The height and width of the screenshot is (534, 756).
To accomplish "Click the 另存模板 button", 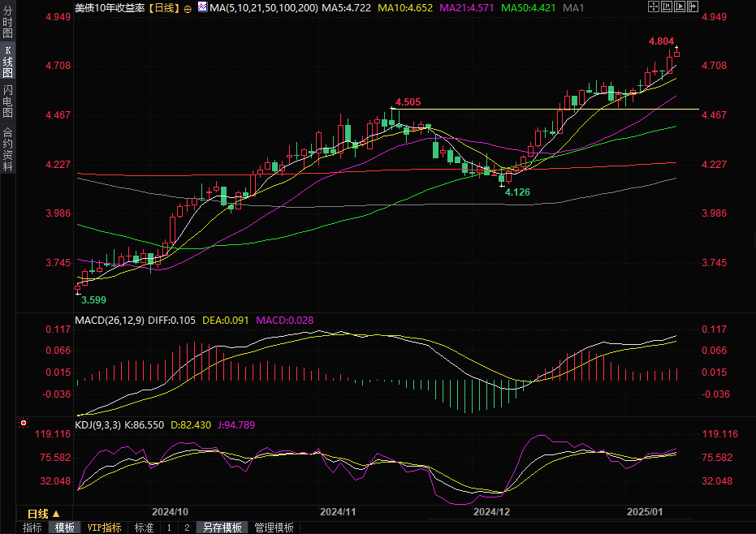I will [222, 528].
